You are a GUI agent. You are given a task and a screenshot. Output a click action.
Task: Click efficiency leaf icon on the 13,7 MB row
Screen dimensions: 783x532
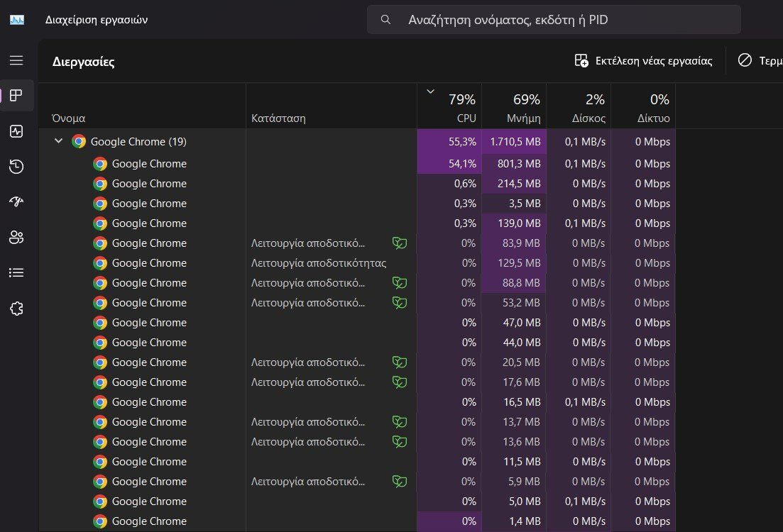point(400,422)
